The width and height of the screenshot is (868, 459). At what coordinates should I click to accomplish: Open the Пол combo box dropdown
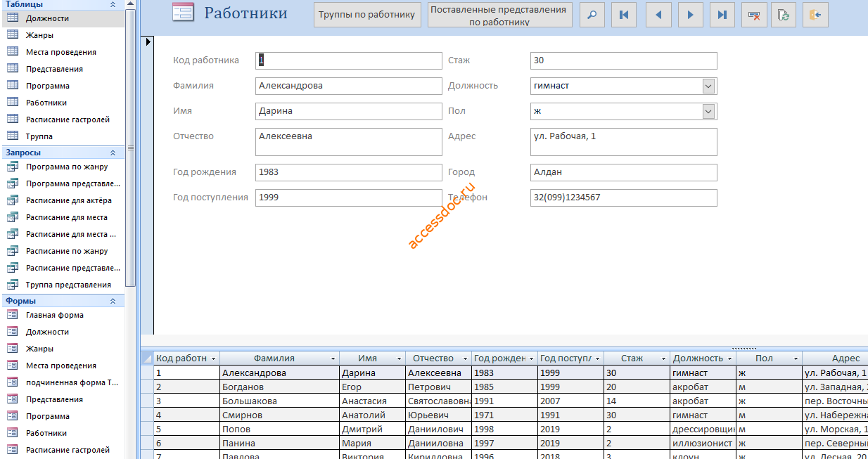(708, 111)
